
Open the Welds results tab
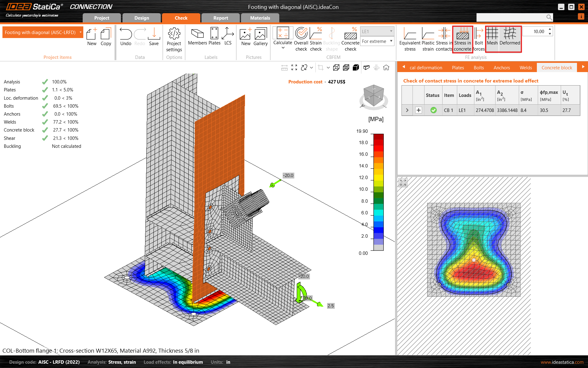pos(526,68)
